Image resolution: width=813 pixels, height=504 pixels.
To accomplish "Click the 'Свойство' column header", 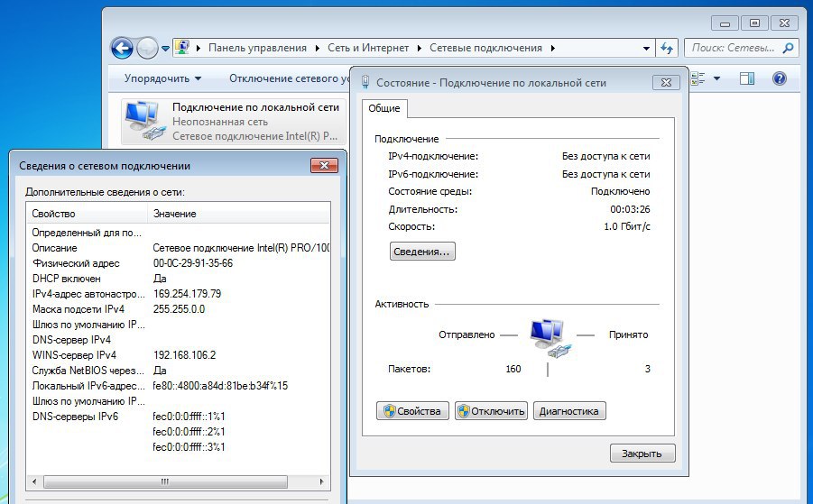I will coord(88,214).
